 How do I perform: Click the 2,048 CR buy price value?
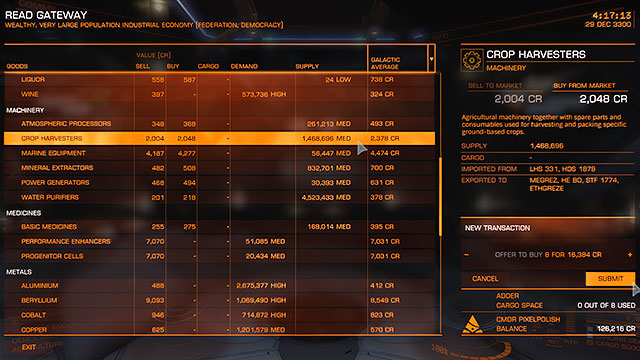coord(603,99)
